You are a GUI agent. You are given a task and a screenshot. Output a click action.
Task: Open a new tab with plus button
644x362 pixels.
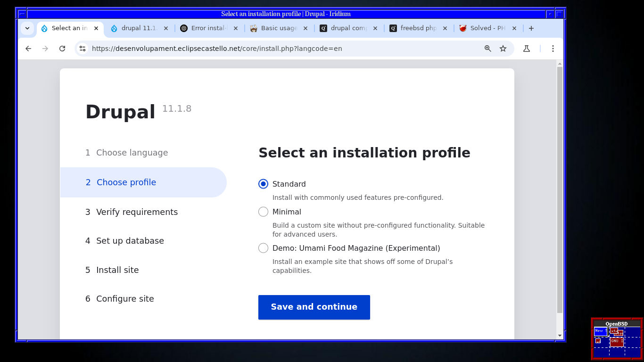click(531, 28)
